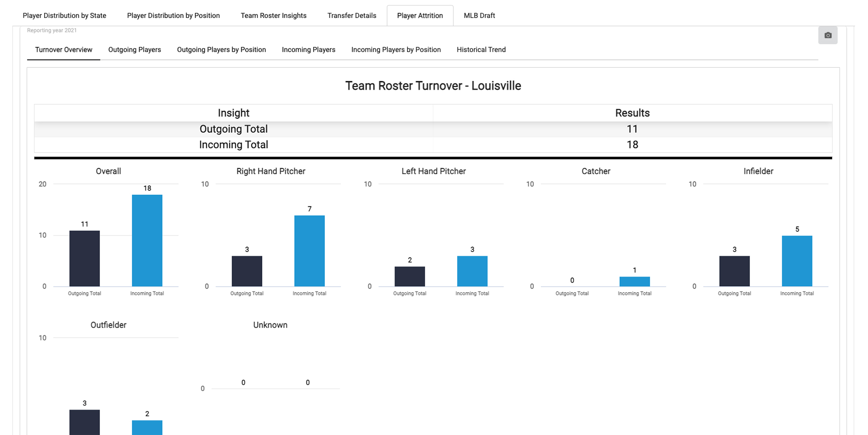
Task: Click the Unknown chart title
Action: [x=270, y=325]
